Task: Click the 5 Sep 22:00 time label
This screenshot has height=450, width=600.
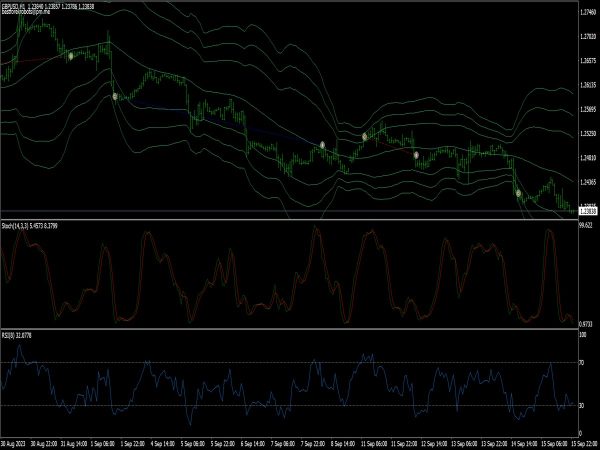Action: coord(223,444)
